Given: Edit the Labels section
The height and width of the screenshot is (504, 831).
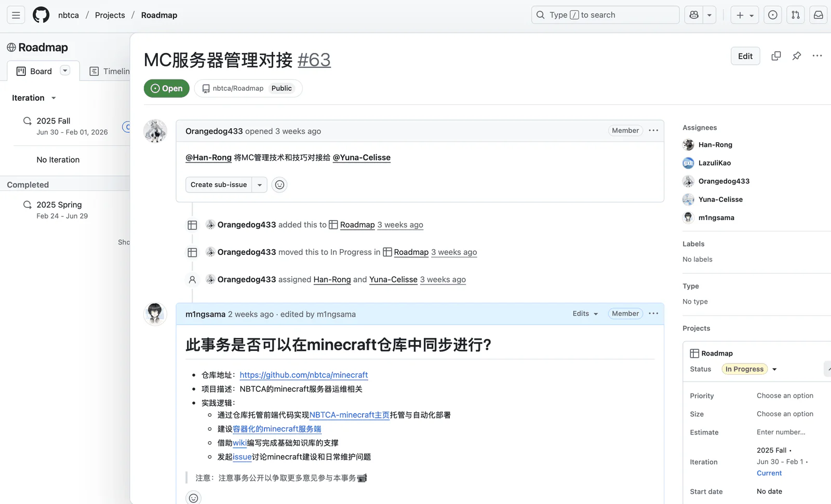Looking at the screenshot, I should [x=693, y=244].
